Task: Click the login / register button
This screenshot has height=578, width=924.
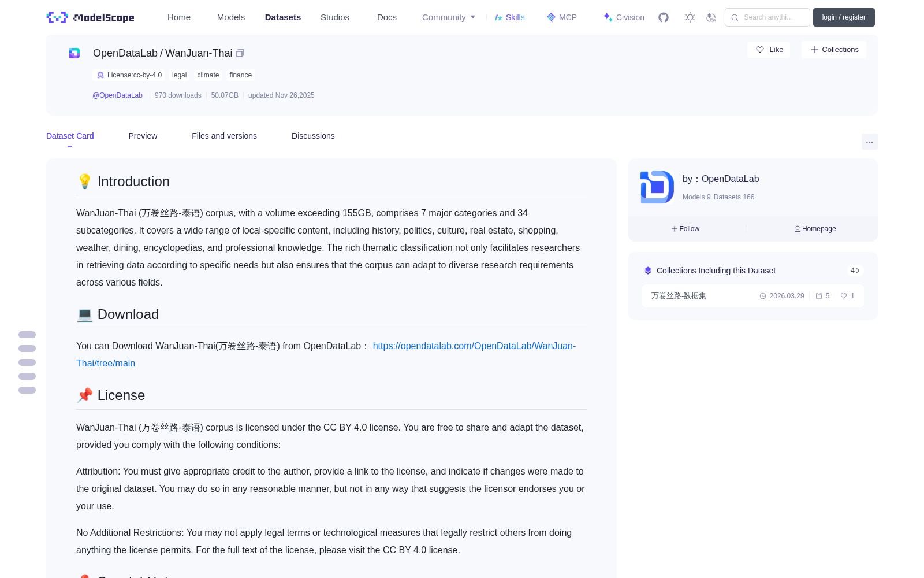Action: pyautogui.click(x=844, y=17)
